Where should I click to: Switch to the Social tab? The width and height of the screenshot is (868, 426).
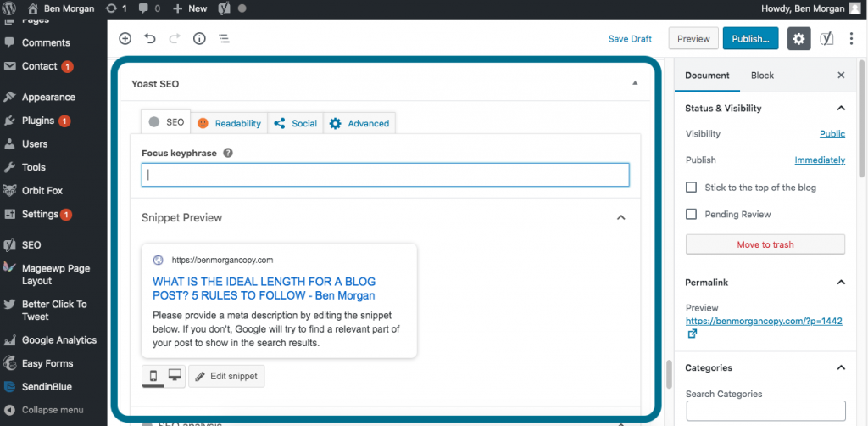pos(296,123)
